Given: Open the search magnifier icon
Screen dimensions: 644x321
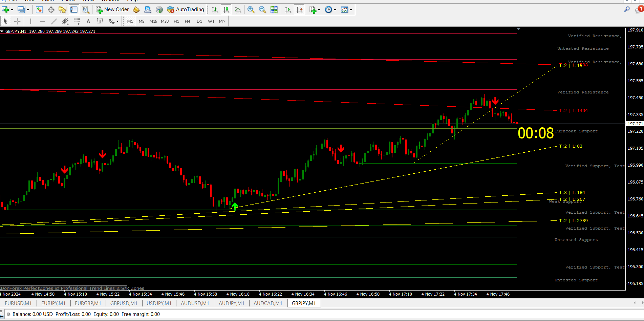Looking at the screenshot, I should 627,9.
